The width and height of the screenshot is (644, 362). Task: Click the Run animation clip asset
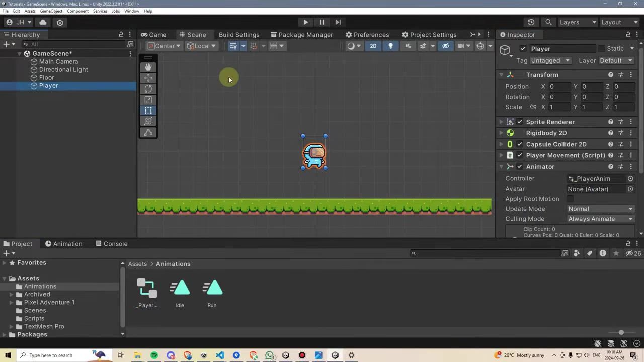point(212,293)
